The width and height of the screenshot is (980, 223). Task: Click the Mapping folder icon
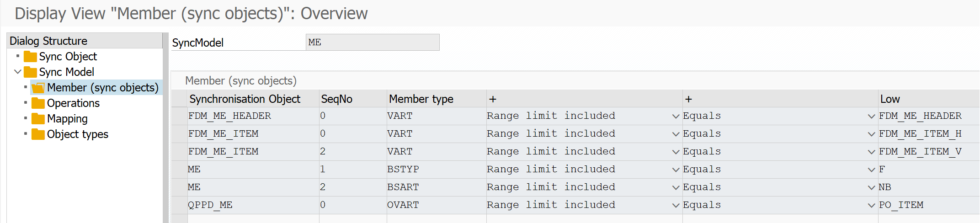point(38,119)
